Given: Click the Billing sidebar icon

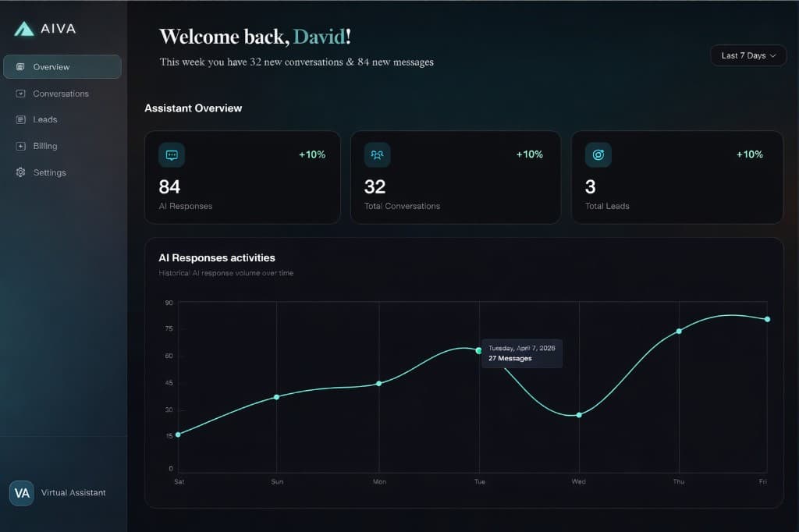Looking at the screenshot, I should 19,145.
